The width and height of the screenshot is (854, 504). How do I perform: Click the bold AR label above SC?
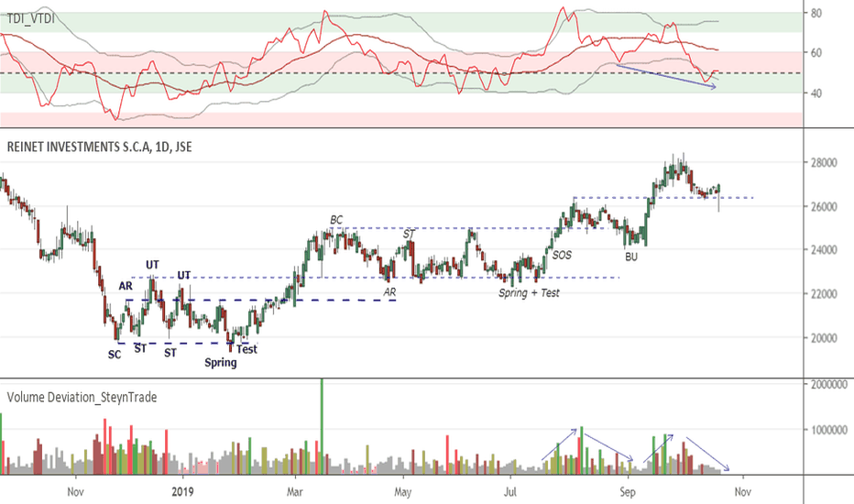pyautogui.click(x=126, y=286)
